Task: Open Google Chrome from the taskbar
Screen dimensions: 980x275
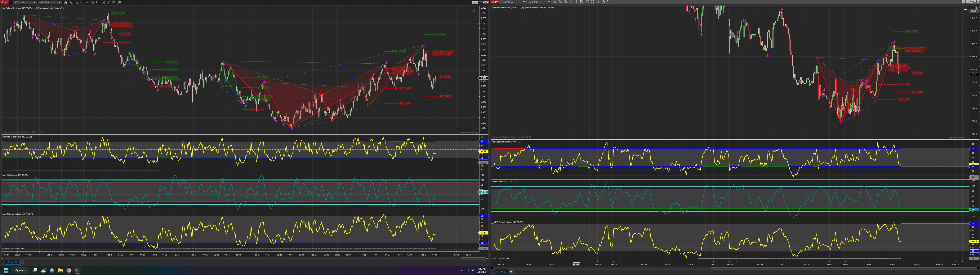Action: [69, 270]
